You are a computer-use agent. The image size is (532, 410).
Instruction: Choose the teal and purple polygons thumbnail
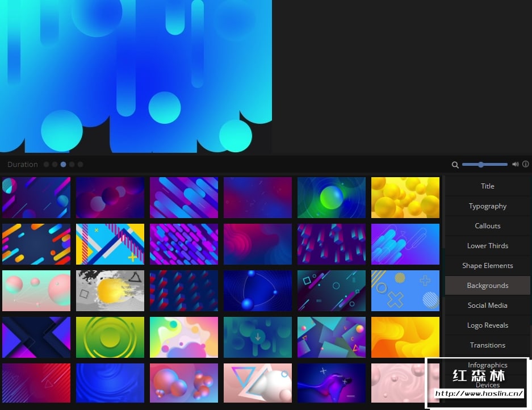(332, 337)
